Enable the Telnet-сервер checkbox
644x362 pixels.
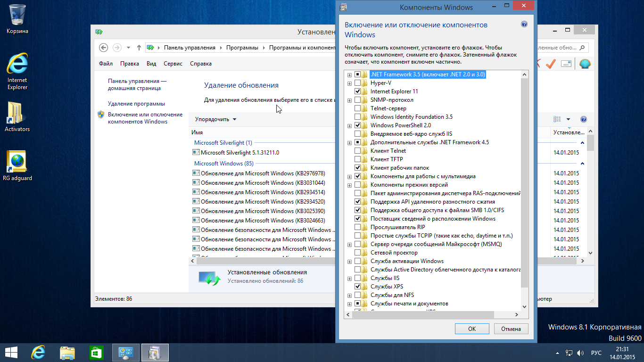(x=358, y=108)
